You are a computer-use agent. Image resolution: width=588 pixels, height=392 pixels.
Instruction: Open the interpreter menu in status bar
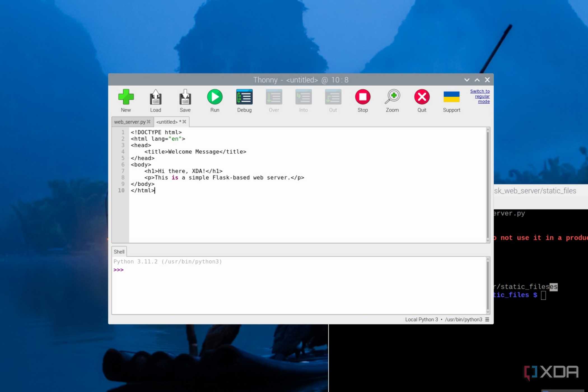(x=487, y=319)
